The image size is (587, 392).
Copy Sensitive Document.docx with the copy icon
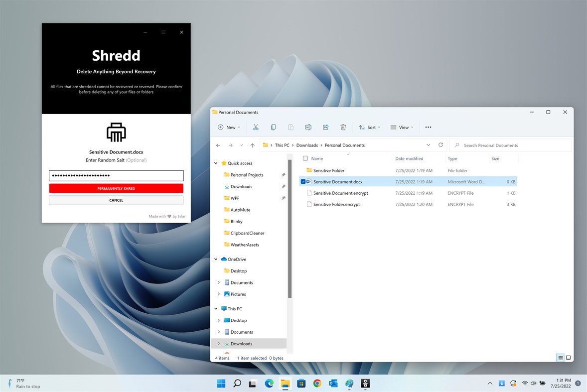[273, 127]
